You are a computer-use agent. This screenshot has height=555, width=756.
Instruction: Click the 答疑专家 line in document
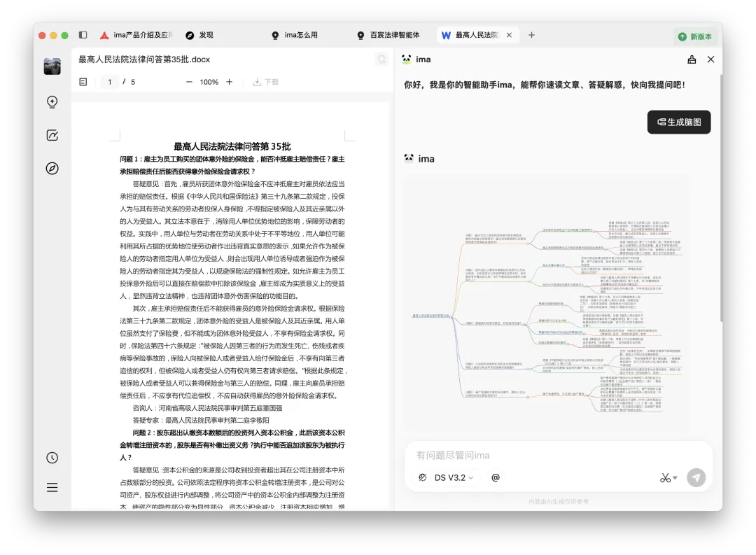coord(201,421)
